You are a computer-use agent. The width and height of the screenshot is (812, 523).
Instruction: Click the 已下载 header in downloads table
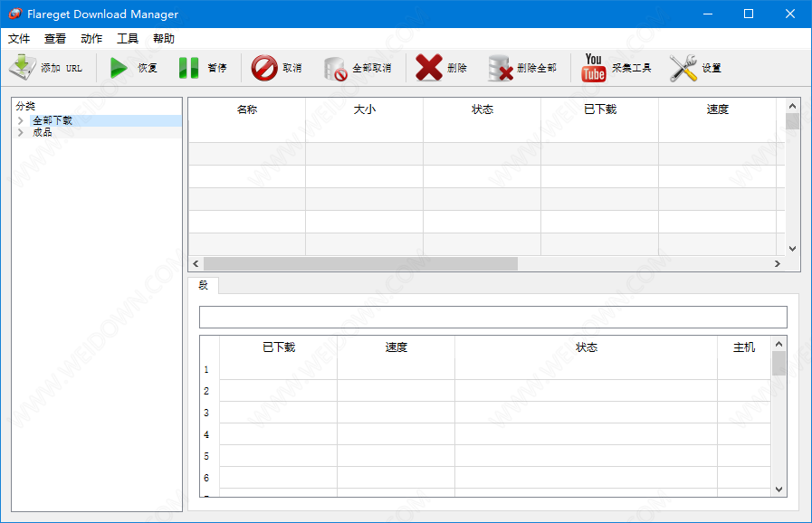point(599,109)
